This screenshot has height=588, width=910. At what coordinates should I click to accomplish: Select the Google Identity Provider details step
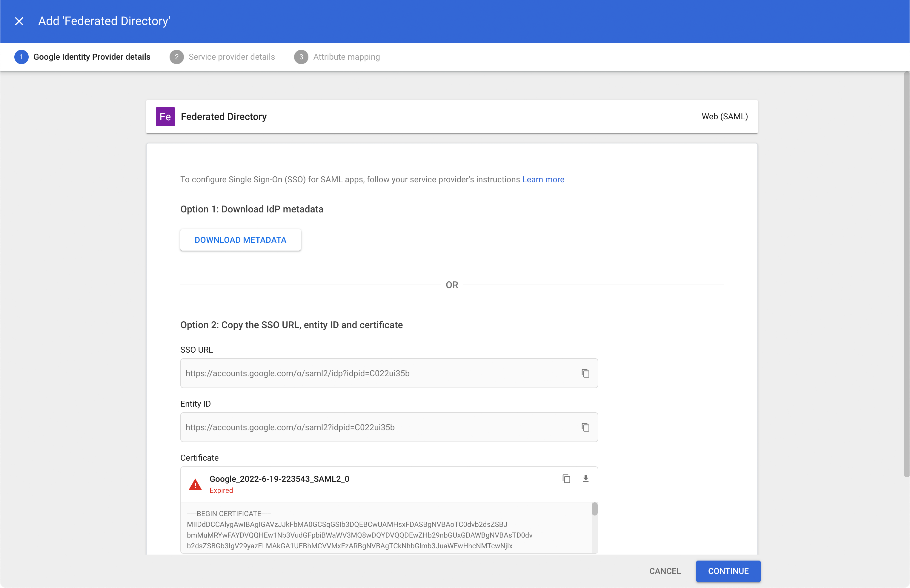point(92,56)
